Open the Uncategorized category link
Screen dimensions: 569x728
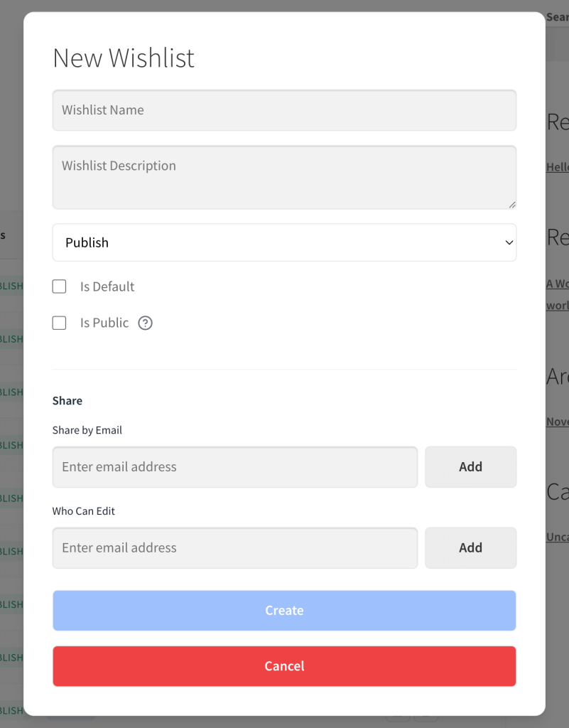coord(558,537)
